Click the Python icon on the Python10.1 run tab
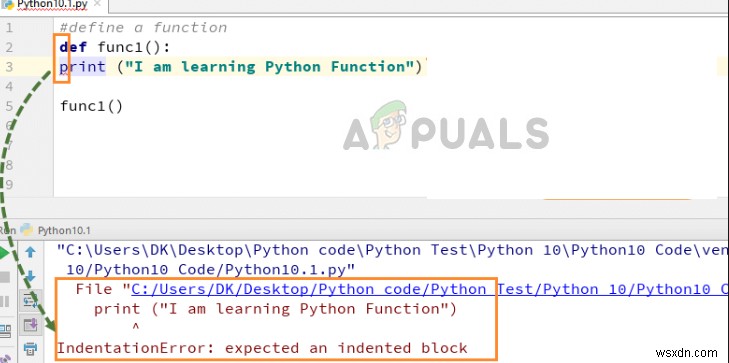 [27, 230]
